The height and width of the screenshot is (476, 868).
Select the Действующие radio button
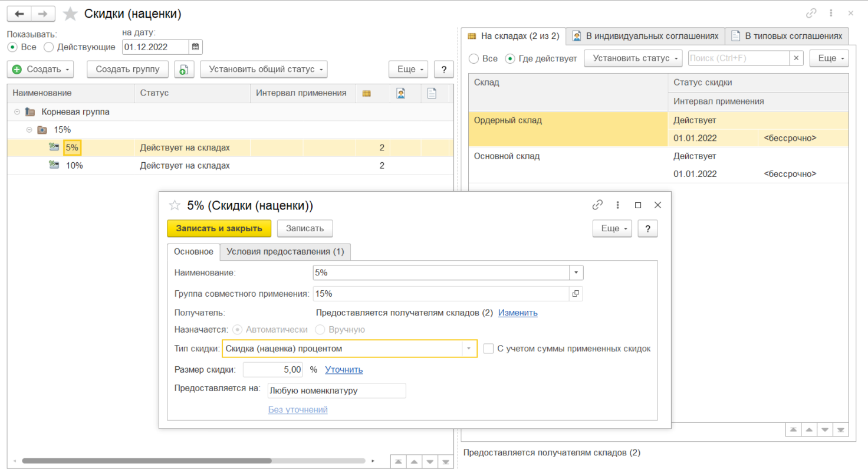pos(49,47)
